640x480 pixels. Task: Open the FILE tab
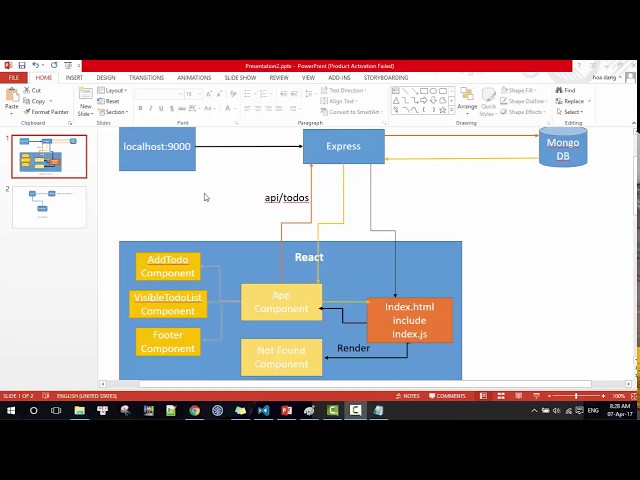coord(14,78)
